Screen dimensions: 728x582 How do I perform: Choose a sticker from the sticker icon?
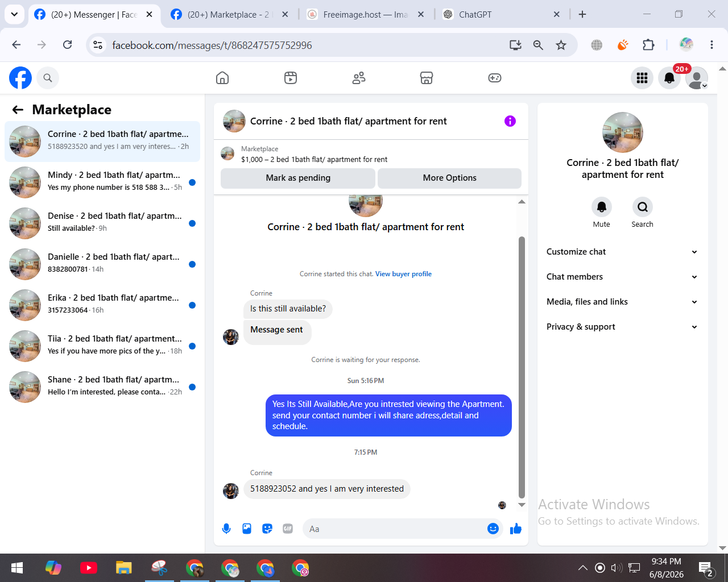click(x=267, y=529)
